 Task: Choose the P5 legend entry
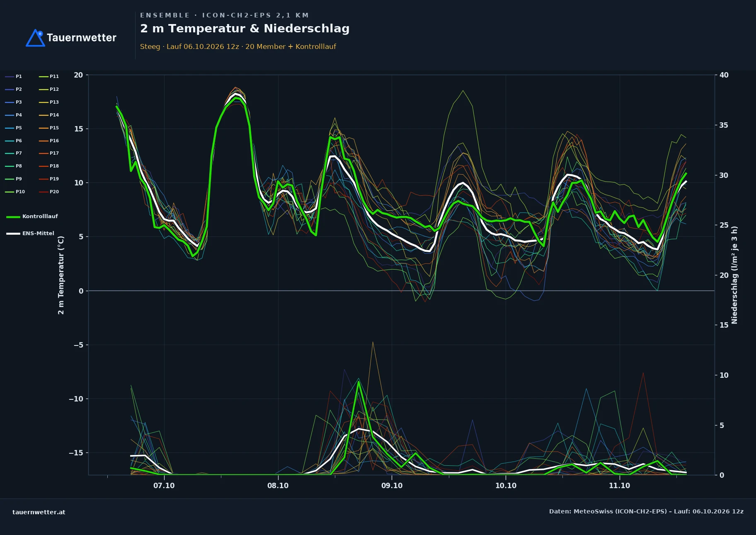[x=14, y=128]
